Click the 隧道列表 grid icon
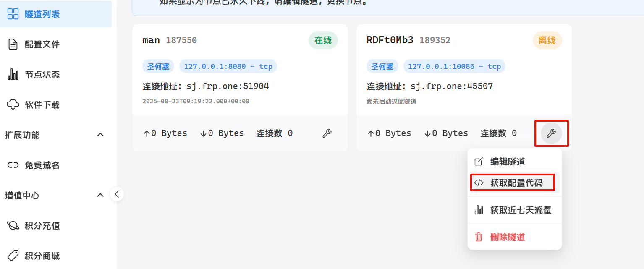The image size is (644, 269). (x=13, y=14)
